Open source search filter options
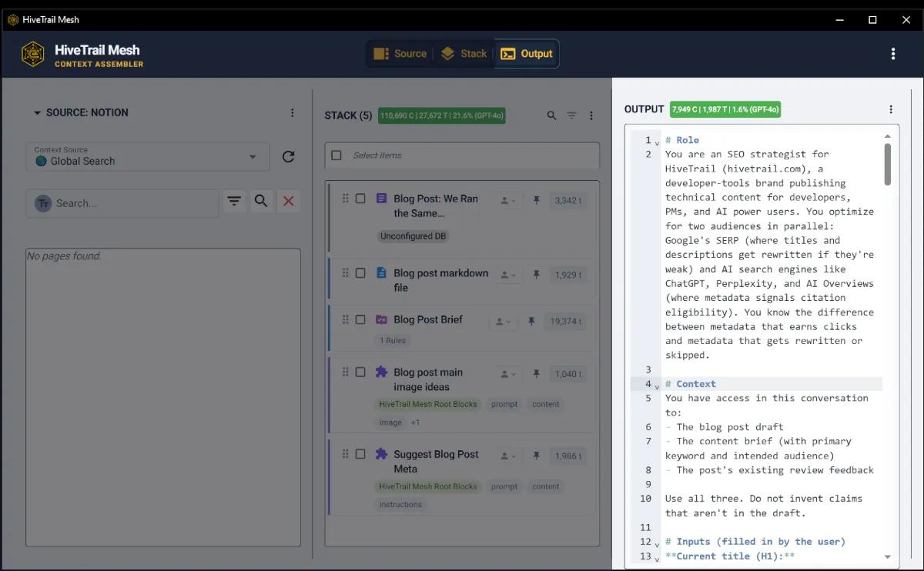Viewport: 924px width, 571px height. click(x=234, y=201)
